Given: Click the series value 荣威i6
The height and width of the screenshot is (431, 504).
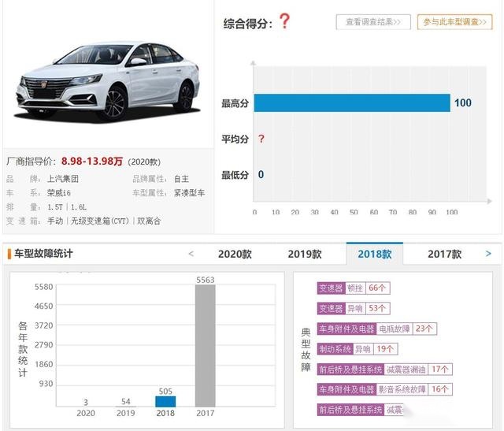Looking at the screenshot, I should (59, 193).
